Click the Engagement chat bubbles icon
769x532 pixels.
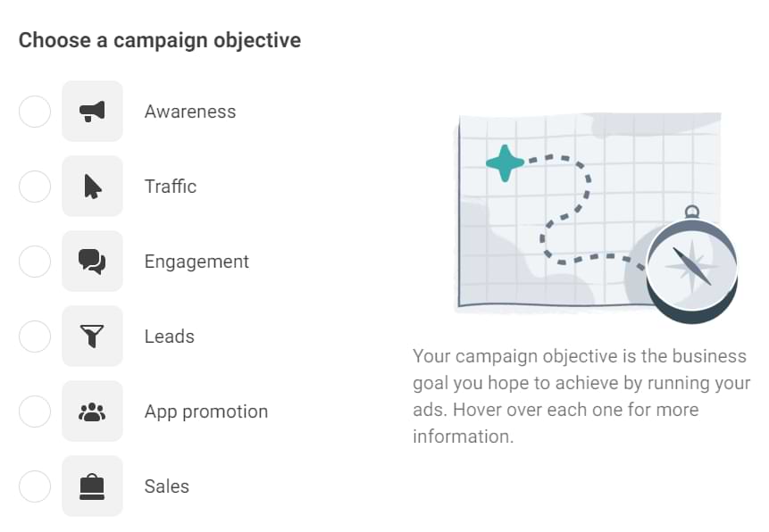[x=92, y=262]
